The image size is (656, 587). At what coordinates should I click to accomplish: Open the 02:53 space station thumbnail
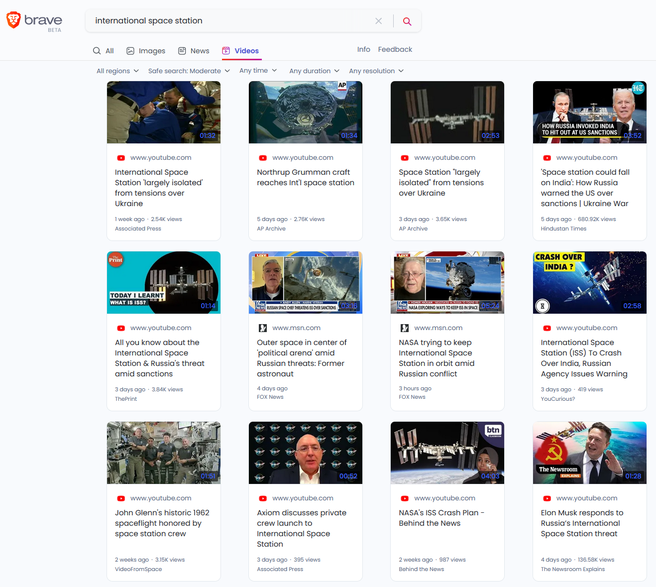tap(447, 112)
